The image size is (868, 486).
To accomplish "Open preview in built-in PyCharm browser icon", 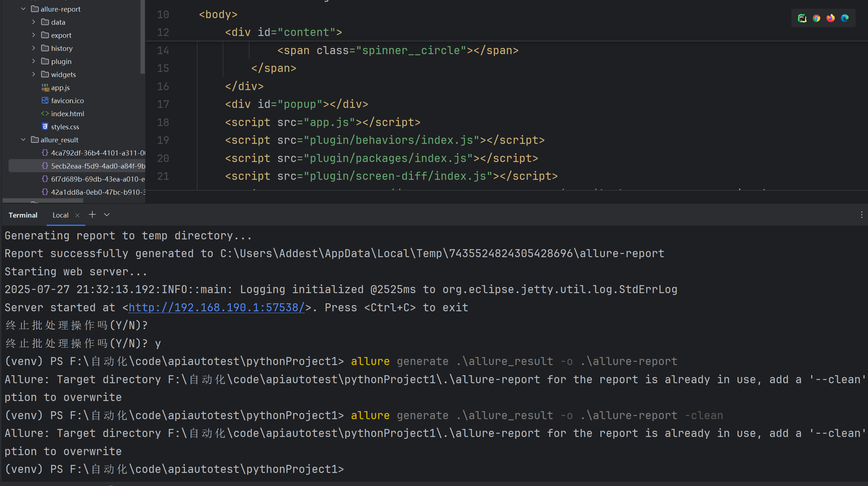I will [802, 18].
